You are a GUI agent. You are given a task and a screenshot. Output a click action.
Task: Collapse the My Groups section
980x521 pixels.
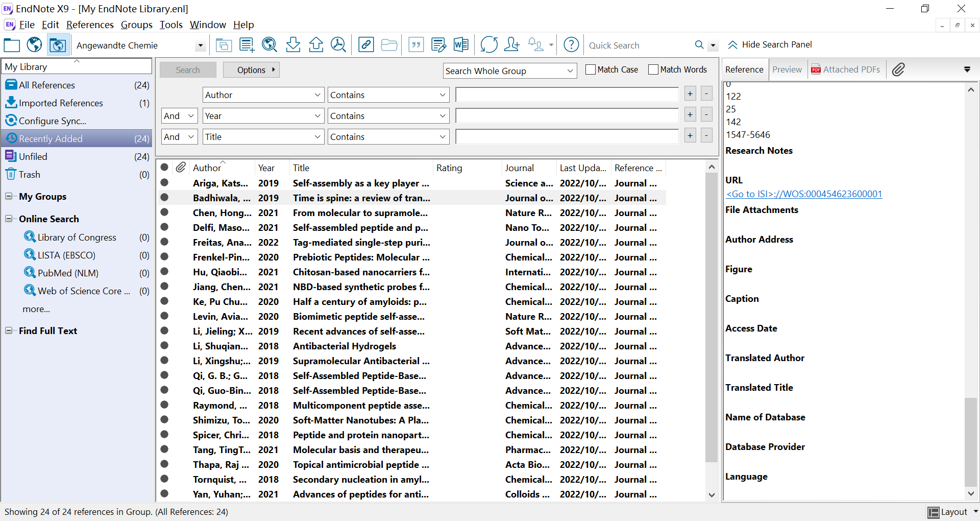[x=9, y=196]
